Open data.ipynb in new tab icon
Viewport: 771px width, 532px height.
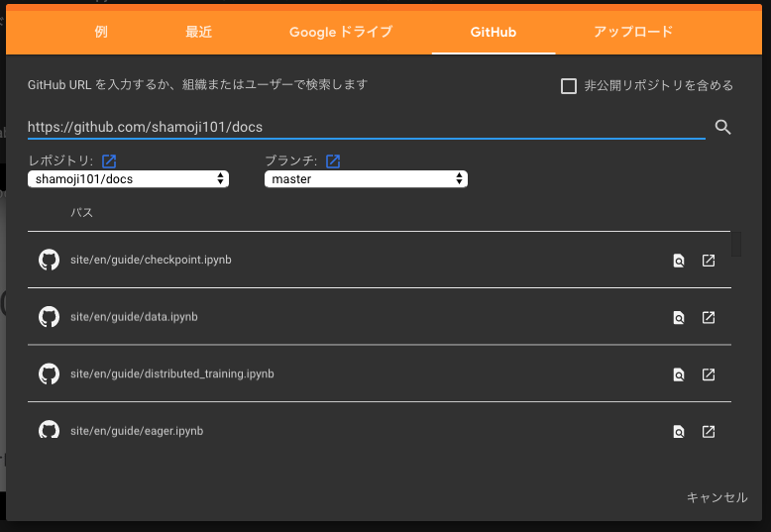[708, 317]
